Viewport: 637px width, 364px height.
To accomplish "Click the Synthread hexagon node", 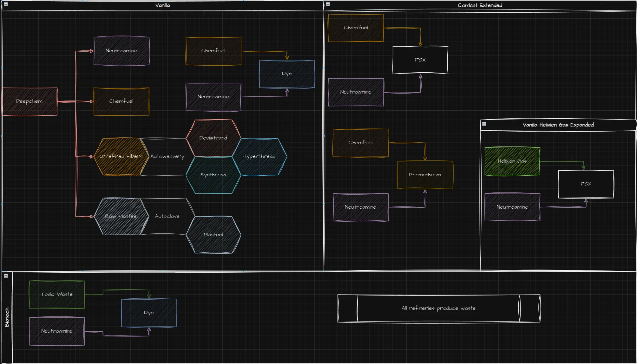I will [213, 175].
